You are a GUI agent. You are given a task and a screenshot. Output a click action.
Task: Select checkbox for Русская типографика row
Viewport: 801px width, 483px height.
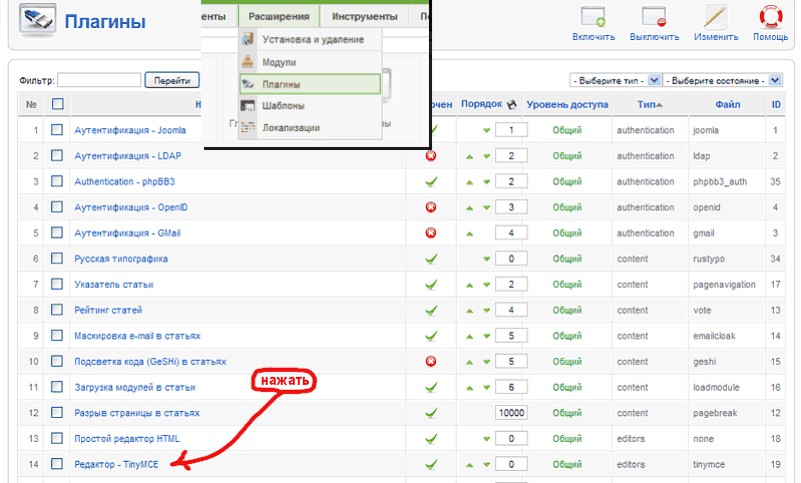point(57,258)
